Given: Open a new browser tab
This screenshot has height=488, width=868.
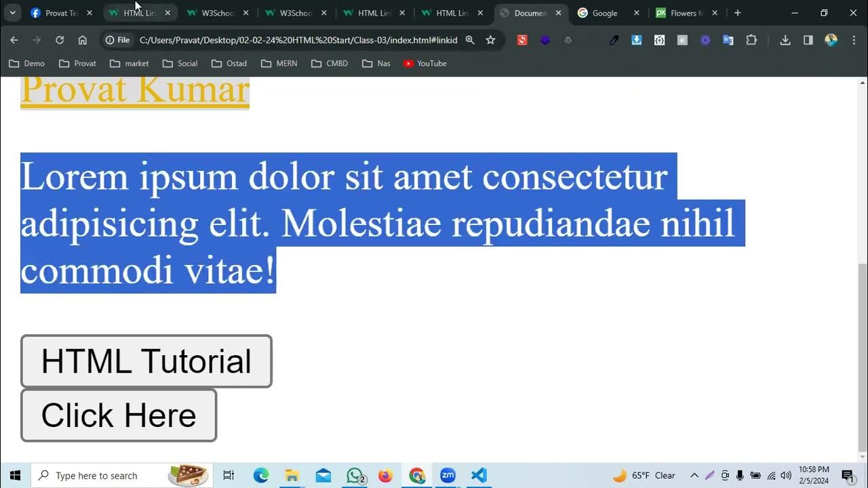Looking at the screenshot, I should (x=738, y=13).
